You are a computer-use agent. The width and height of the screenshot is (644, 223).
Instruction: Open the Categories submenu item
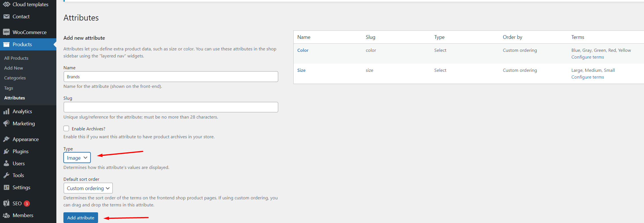click(15, 78)
